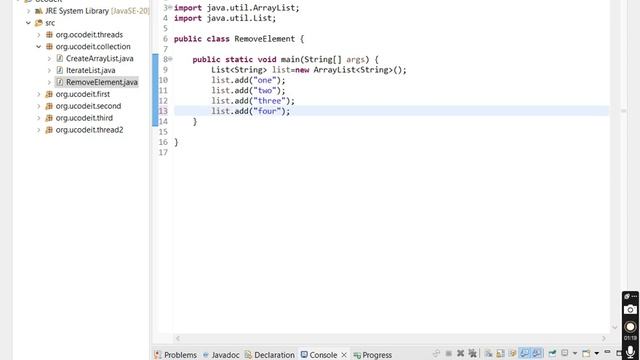Click Remove Launch X icon in Console
640x360 pixels.
[460, 353]
